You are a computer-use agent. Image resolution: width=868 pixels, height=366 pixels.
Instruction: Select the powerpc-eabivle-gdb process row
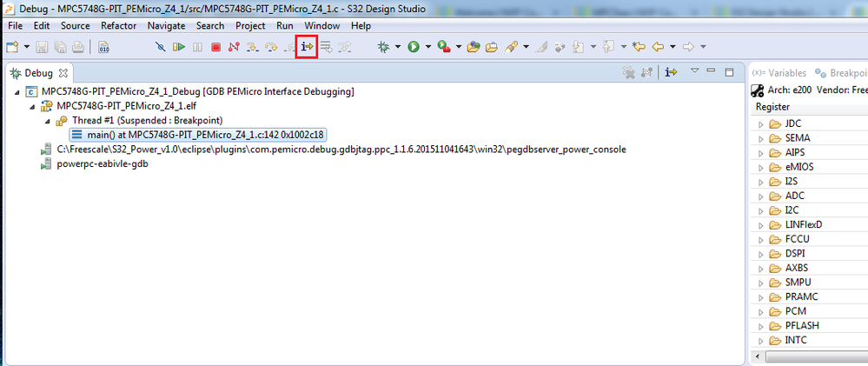94,164
